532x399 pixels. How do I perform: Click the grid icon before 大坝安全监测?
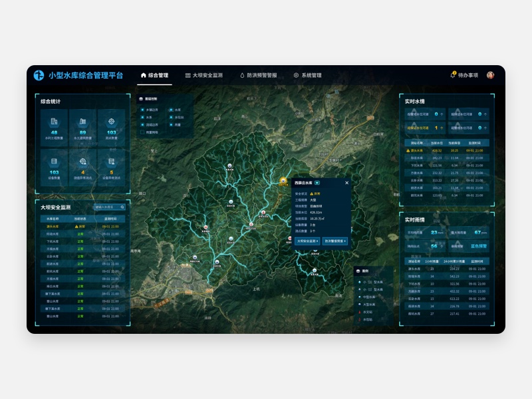188,75
